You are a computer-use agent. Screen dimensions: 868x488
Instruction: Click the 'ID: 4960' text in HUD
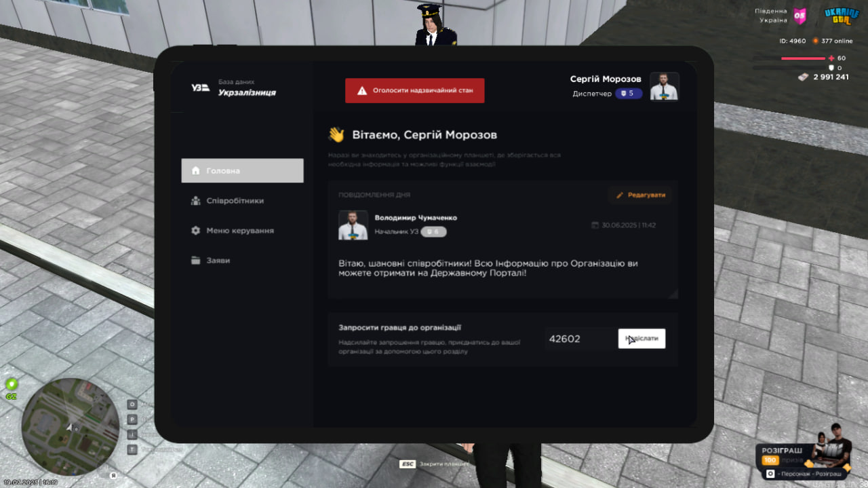tap(792, 41)
